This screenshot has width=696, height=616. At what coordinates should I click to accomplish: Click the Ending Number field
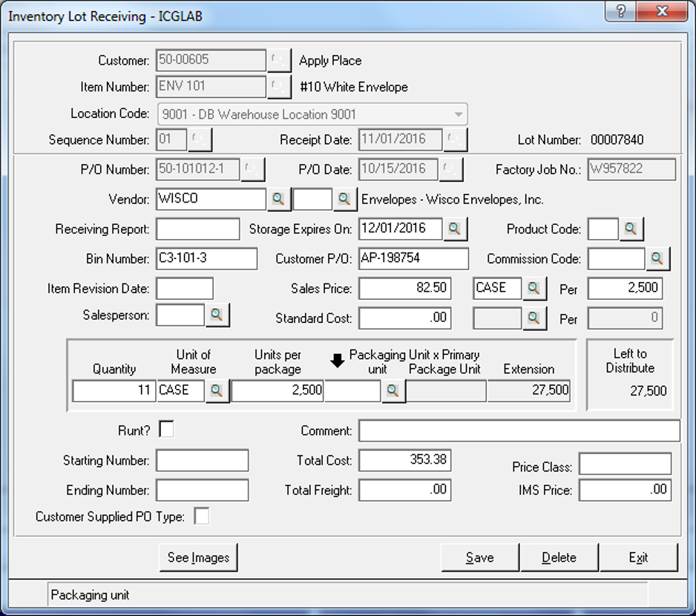coord(203,490)
